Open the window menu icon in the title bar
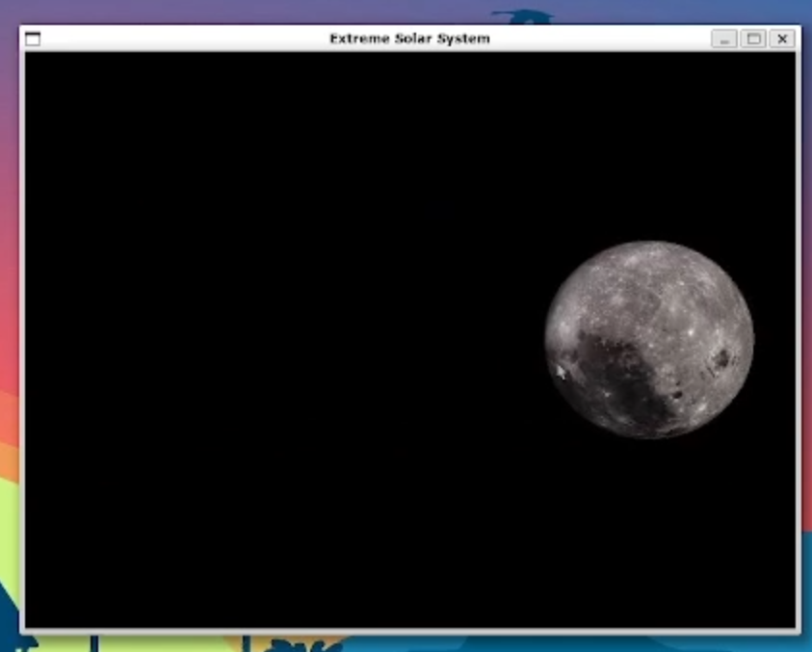812x652 pixels. click(x=33, y=39)
